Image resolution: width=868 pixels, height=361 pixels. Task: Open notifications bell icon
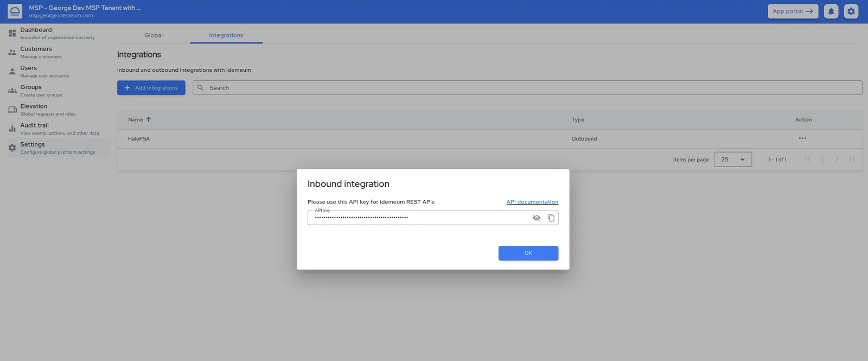831,11
